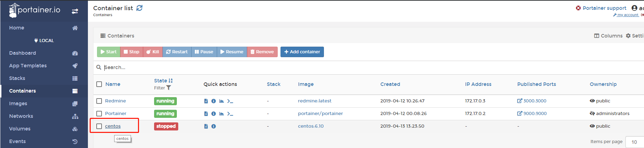Toggle the sidebar collapse icon
Screen dimensions: 644x148
(x=75, y=11)
